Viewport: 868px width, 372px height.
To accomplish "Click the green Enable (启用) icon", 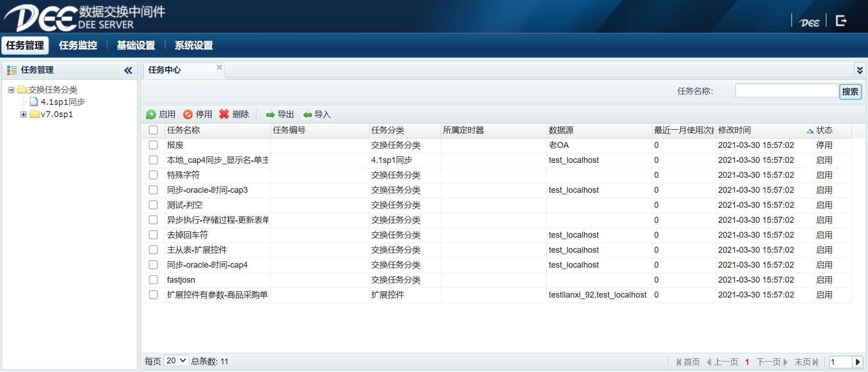I will click(151, 114).
